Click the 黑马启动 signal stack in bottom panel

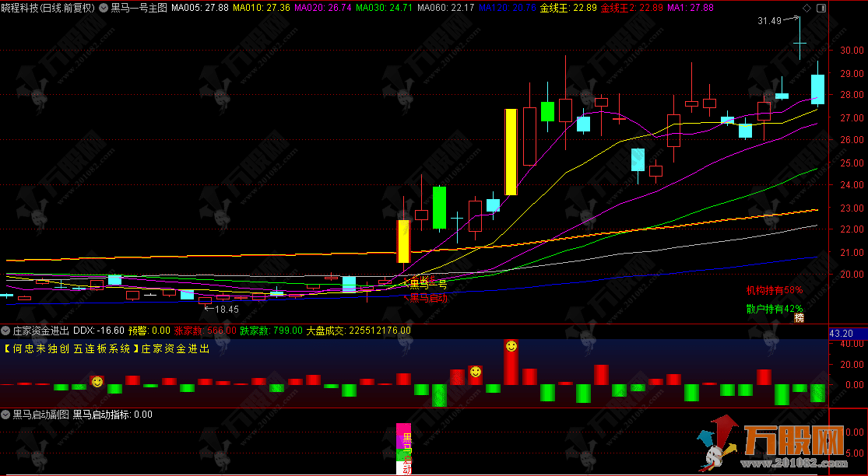(404, 448)
